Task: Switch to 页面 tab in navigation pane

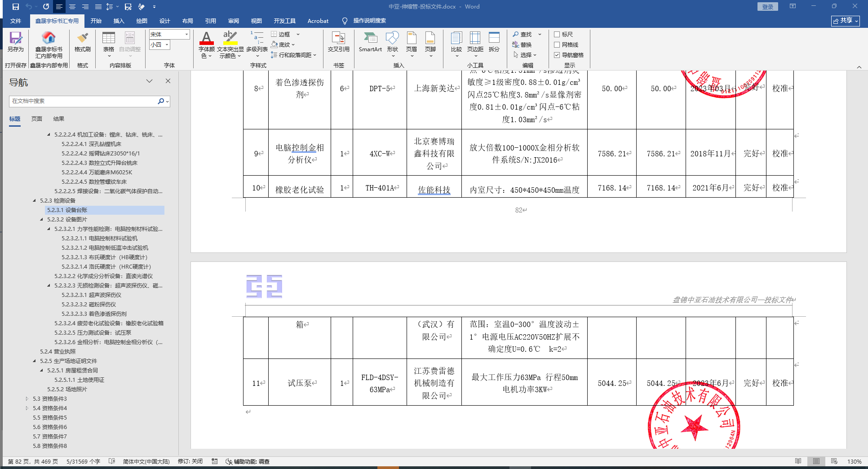Action: (x=37, y=119)
